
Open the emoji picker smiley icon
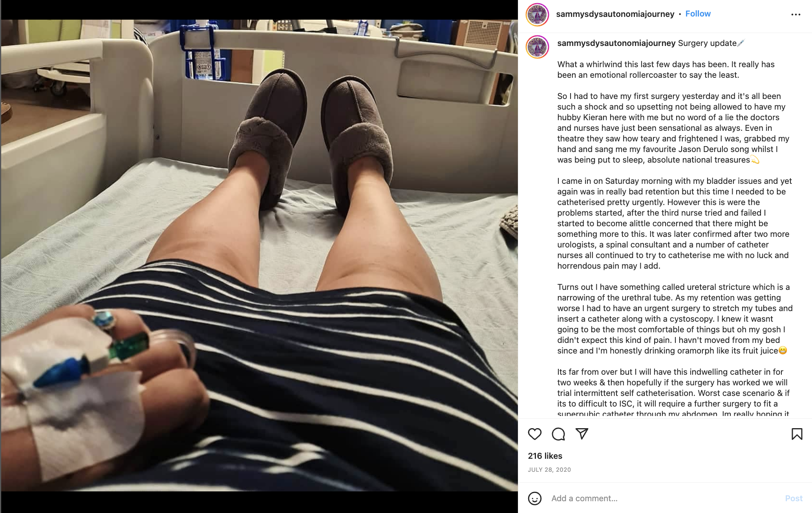pyautogui.click(x=534, y=498)
